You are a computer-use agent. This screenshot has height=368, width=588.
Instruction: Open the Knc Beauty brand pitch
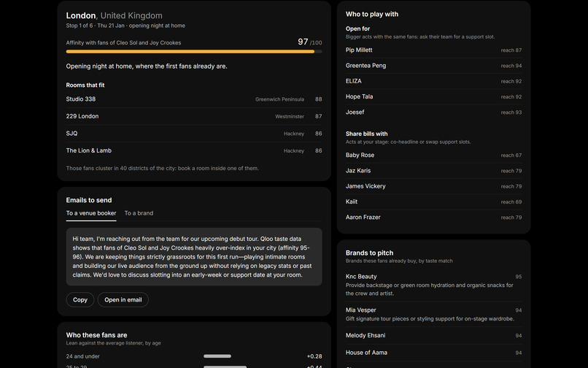pos(433,285)
